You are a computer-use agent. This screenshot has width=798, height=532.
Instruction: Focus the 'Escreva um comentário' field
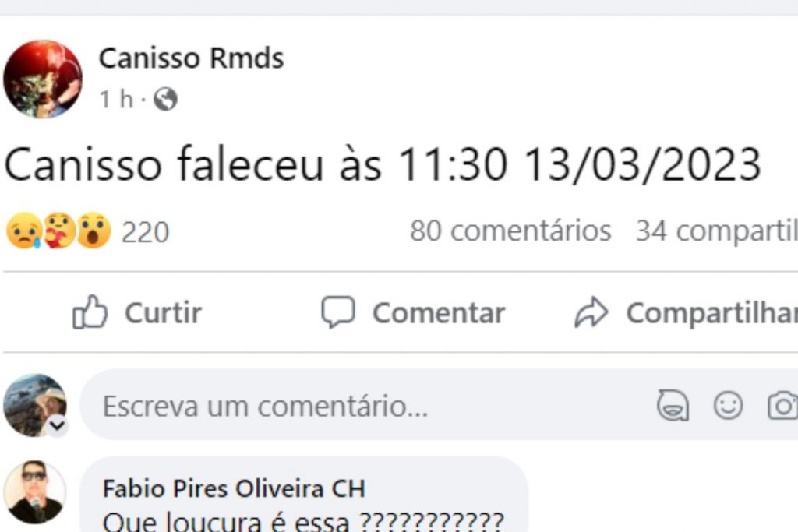point(351,406)
